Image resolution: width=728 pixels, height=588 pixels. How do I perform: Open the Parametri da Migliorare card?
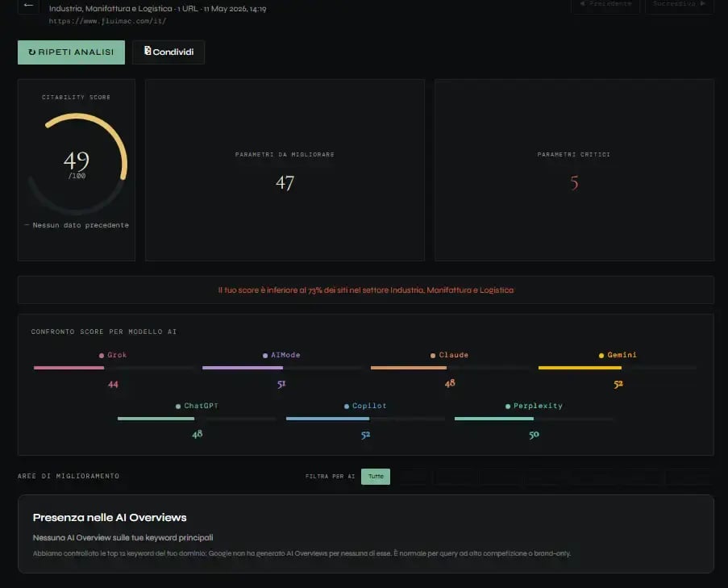[x=285, y=169]
